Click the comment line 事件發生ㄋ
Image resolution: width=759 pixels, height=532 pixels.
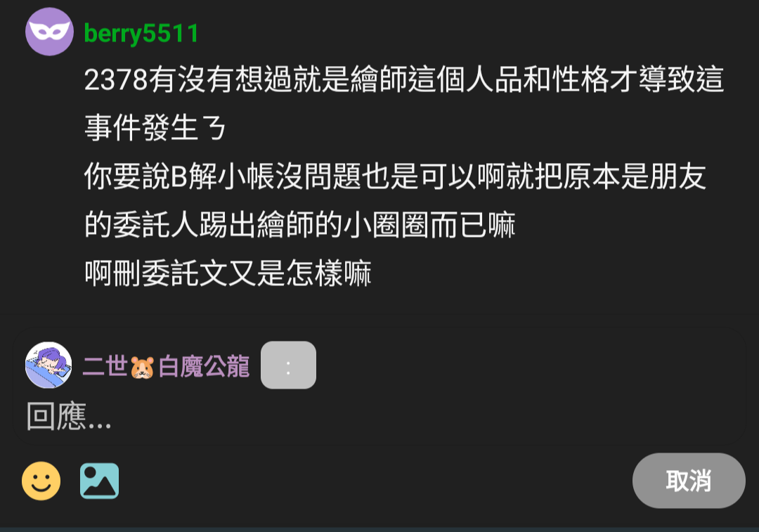tap(155, 128)
